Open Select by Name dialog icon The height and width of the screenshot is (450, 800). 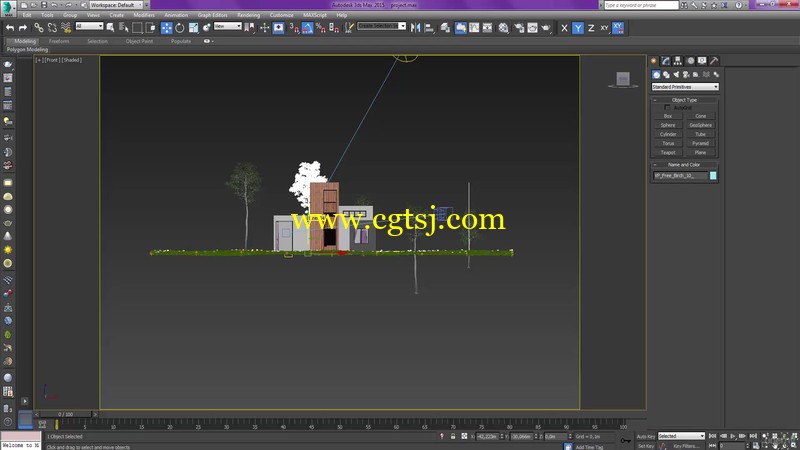123,28
